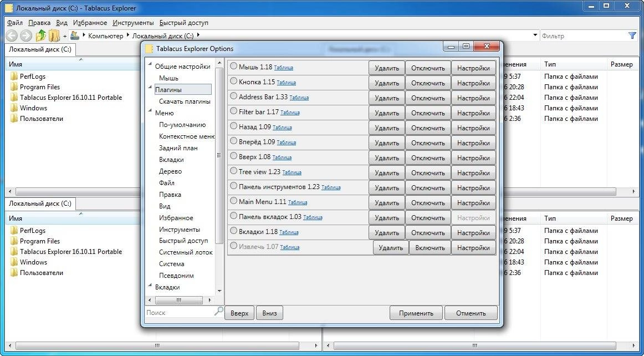Move selected plugin down with Вниз button
The width and height of the screenshot is (644, 356).
click(269, 313)
